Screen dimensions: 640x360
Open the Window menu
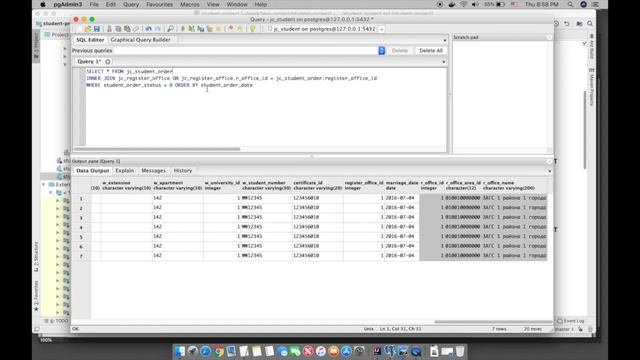pyautogui.click(x=237, y=4)
